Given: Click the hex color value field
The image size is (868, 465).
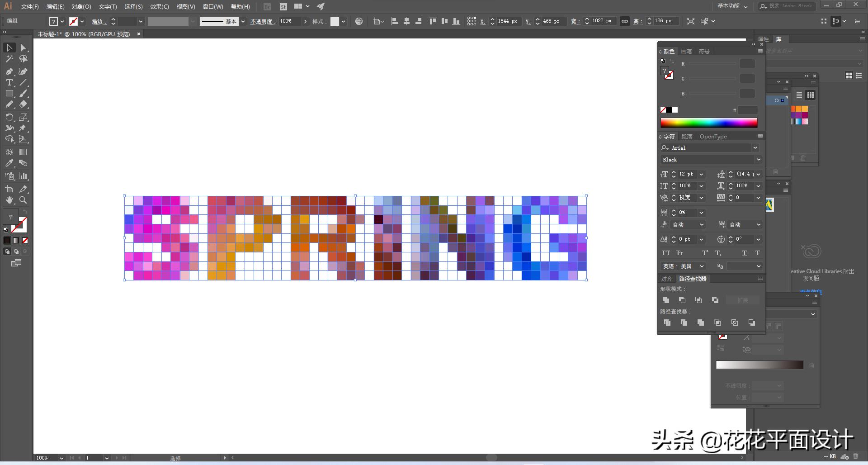Looking at the screenshot, I should pos(748,110).
